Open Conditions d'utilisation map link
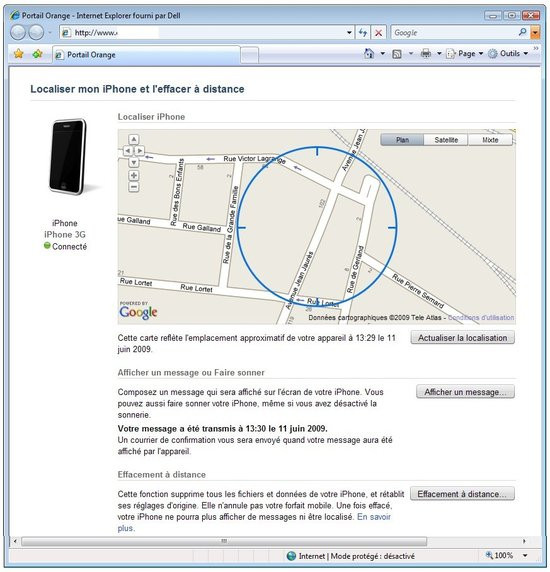 coord(481,317)
